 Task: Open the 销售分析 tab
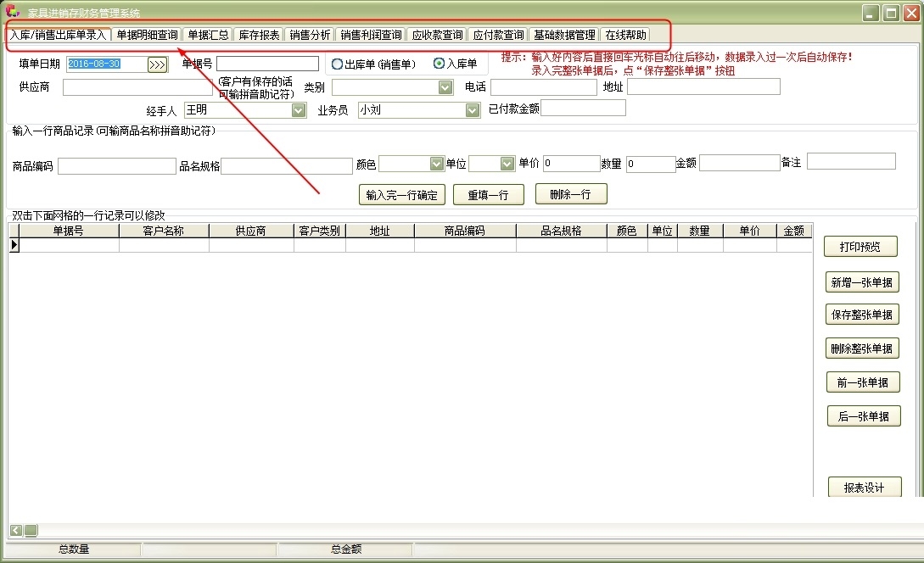click(x=310, y=35)
